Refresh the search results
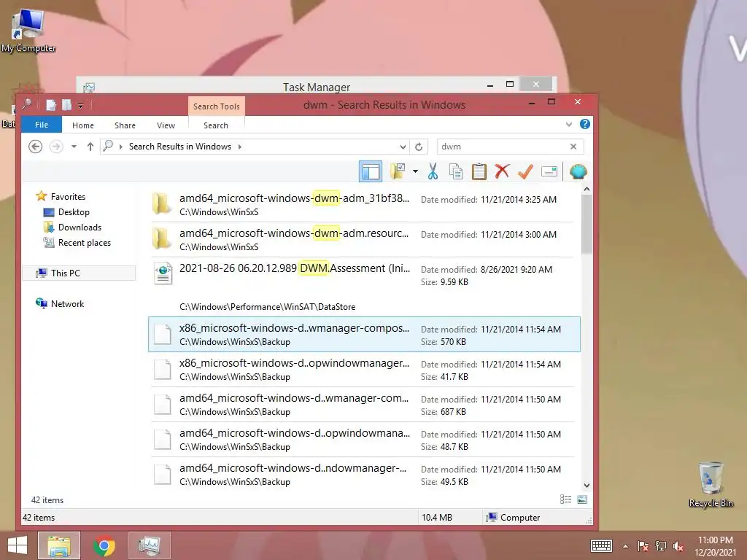The image size is (747, 560). (x=419, y=147)
